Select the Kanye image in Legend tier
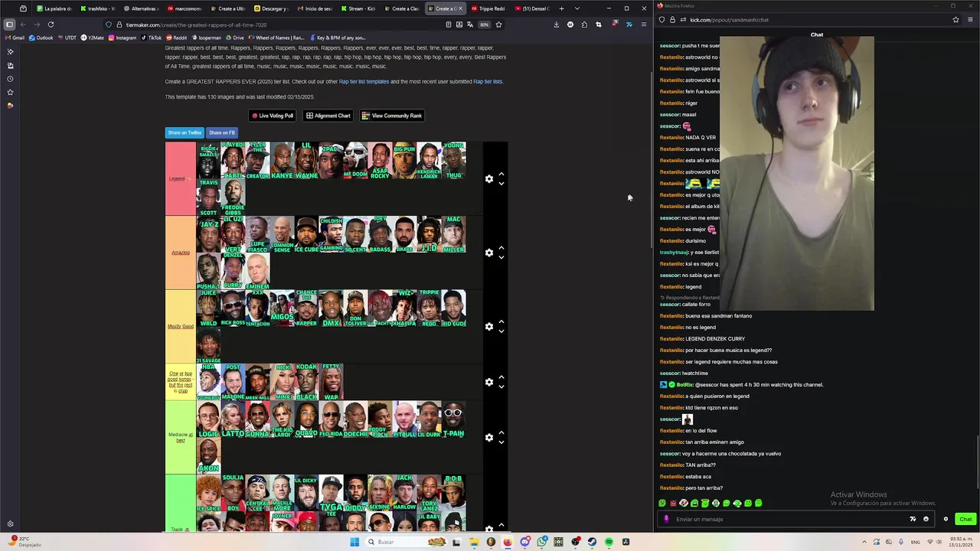 pyautogui.click(x=282, y=161)
